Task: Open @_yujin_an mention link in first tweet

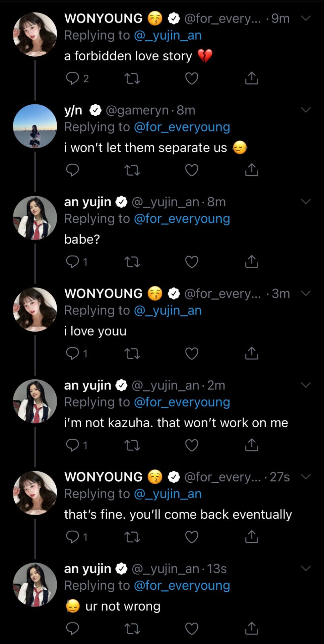Action: coord(168,36)
